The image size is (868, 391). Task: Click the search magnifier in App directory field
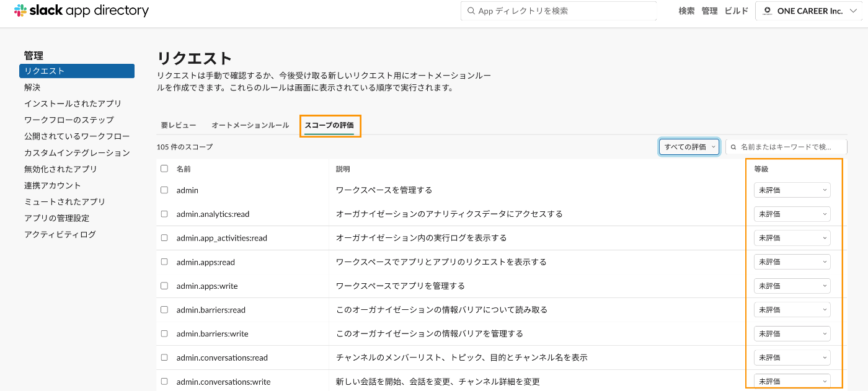[471, 11]
